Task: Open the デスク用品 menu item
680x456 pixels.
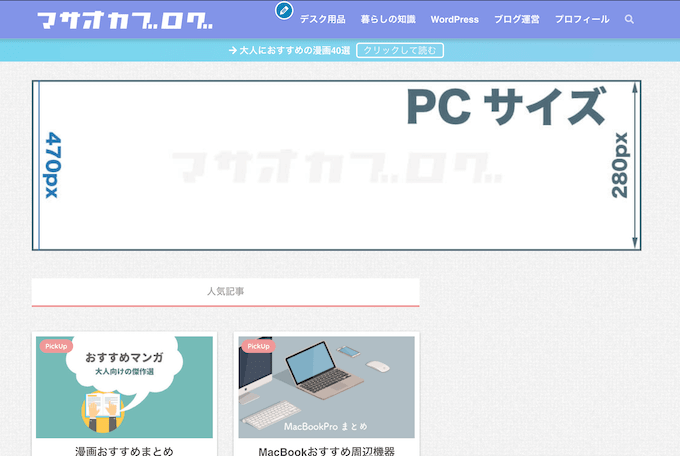Action: point(323,20)
